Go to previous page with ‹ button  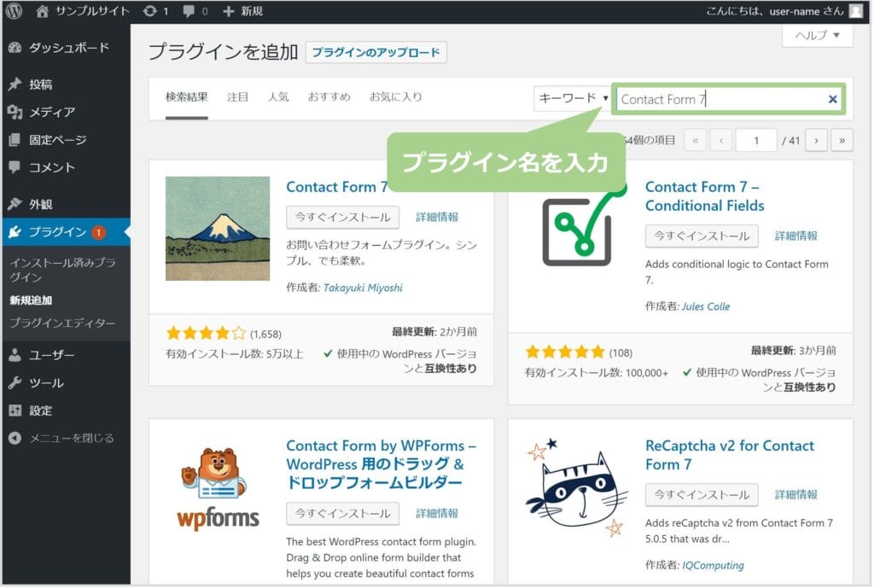(721, 141)
